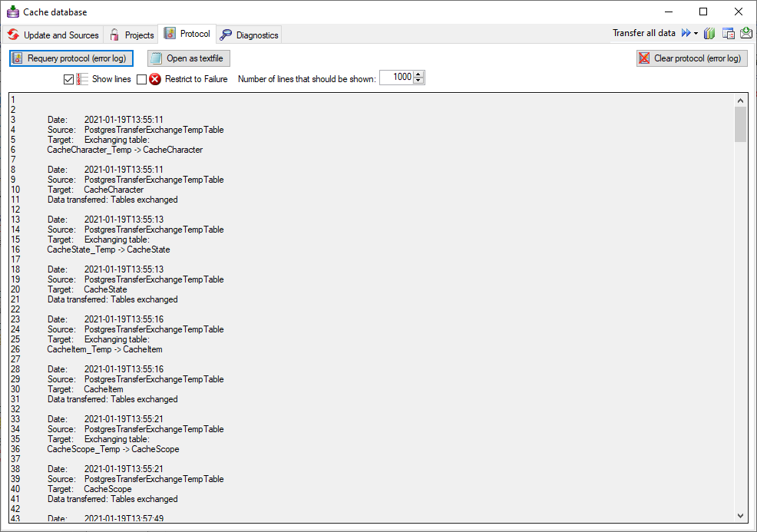Click the Transfer all data label
This screenshot has height=532, width=757.
point(644,33)
